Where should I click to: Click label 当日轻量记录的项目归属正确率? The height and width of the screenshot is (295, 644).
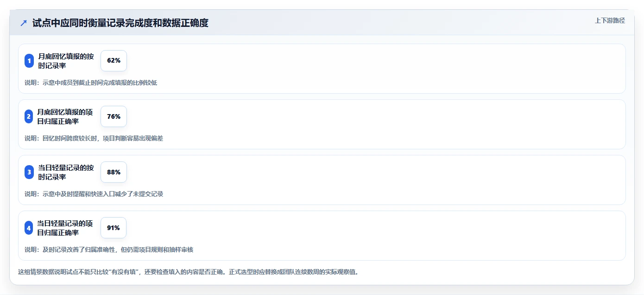pyautogui.click(x=65, y=228)
